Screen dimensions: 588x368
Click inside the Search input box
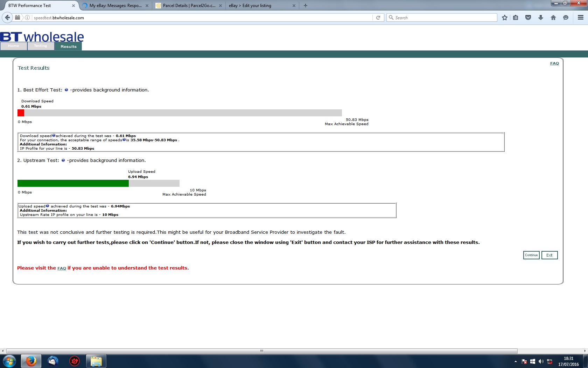coord(444,18)
